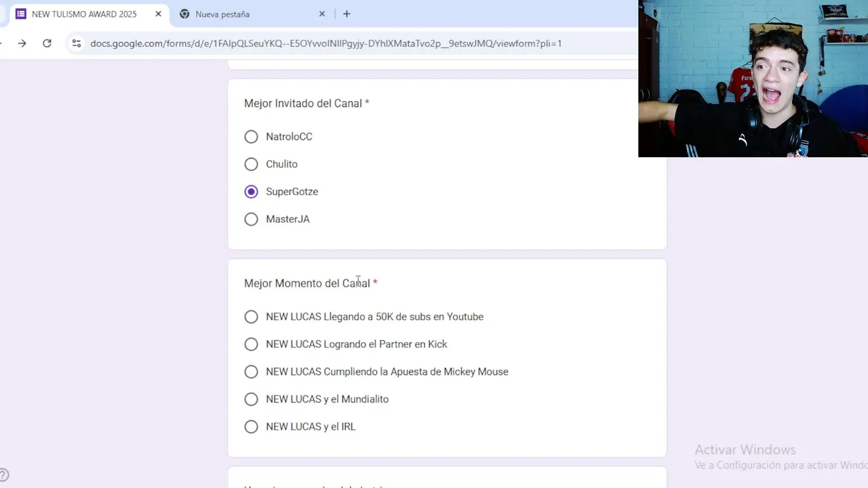Click the 'Mejor Invitado del Canal' question title

tap(303, 104)
